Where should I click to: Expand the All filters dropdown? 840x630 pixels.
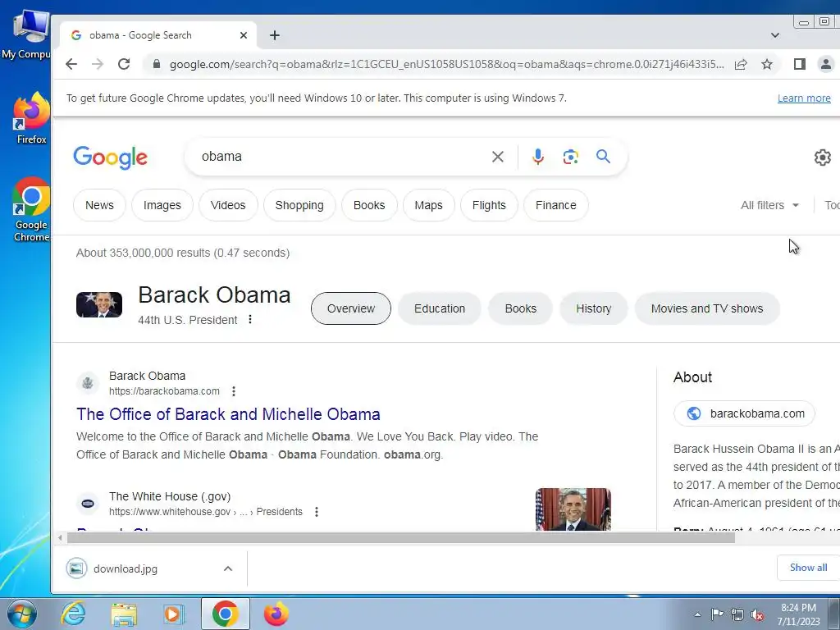tap(769, 205)
